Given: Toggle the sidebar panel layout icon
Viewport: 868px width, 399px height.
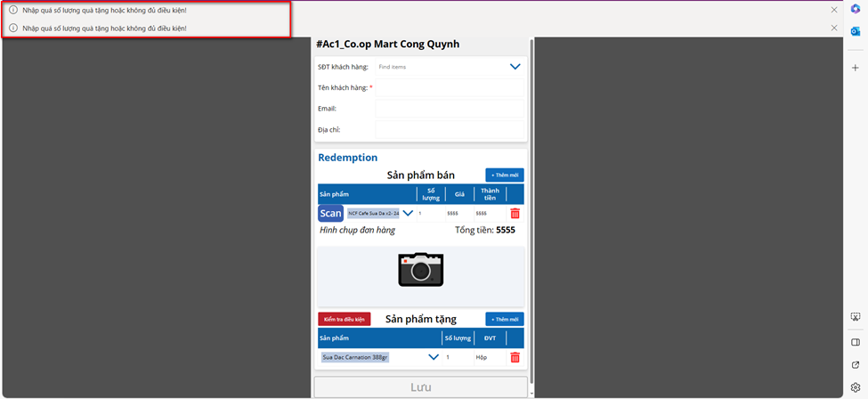Looking at the screenshot, I should [856, 342].
